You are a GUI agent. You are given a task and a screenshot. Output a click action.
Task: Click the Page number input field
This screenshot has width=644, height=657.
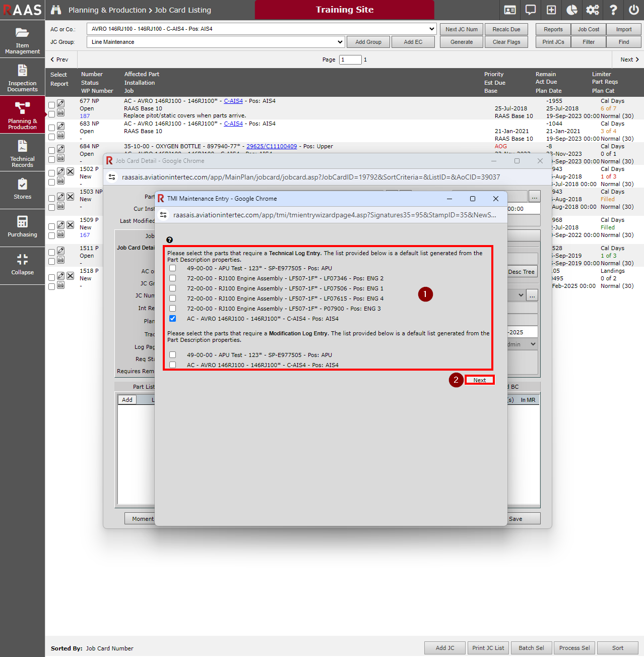350,59
